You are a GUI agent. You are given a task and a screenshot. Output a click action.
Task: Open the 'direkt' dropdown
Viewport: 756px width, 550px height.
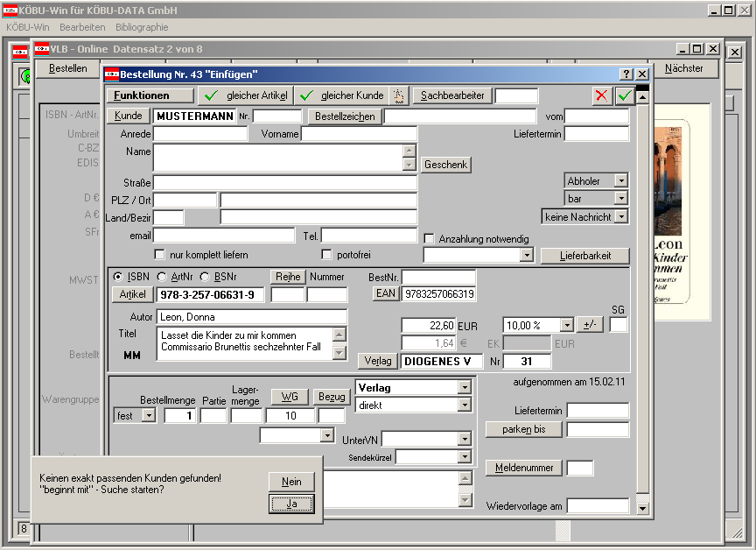(x=465, y=405)
